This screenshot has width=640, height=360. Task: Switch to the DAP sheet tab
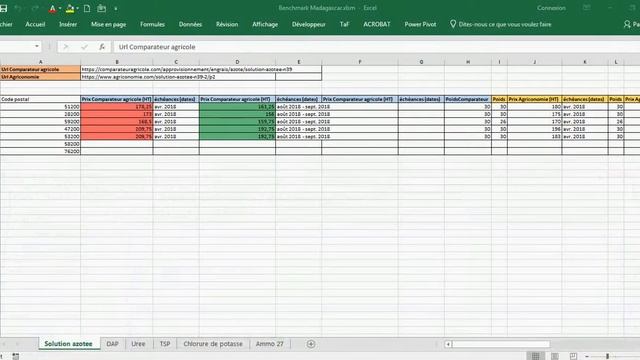tap(112, 344)
